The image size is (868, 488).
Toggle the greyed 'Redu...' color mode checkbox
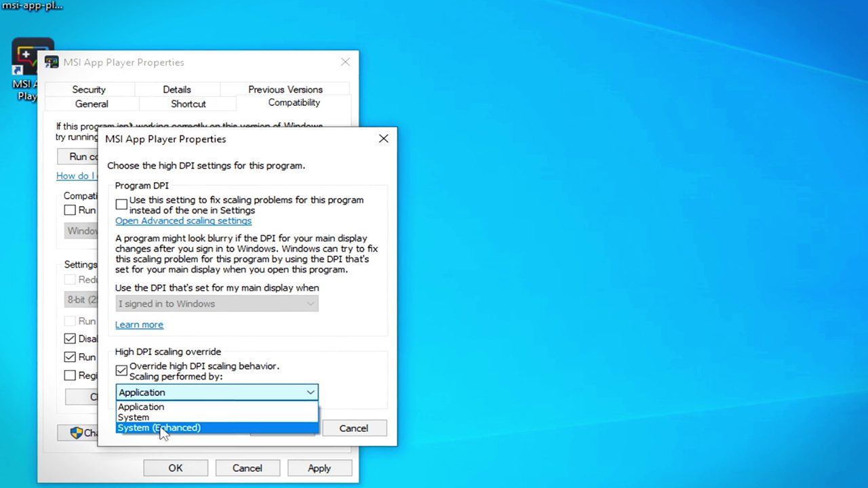tap(70, 279)
